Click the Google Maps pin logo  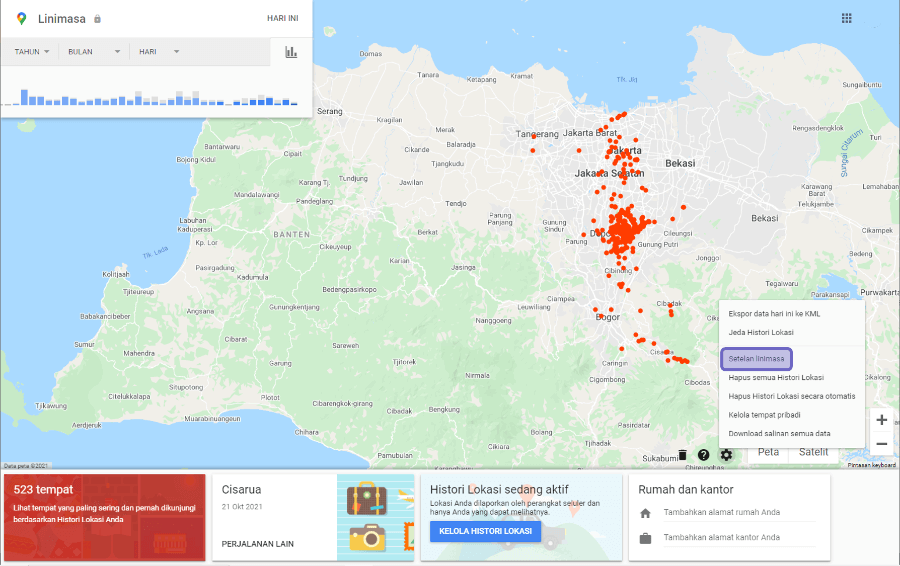21,18
